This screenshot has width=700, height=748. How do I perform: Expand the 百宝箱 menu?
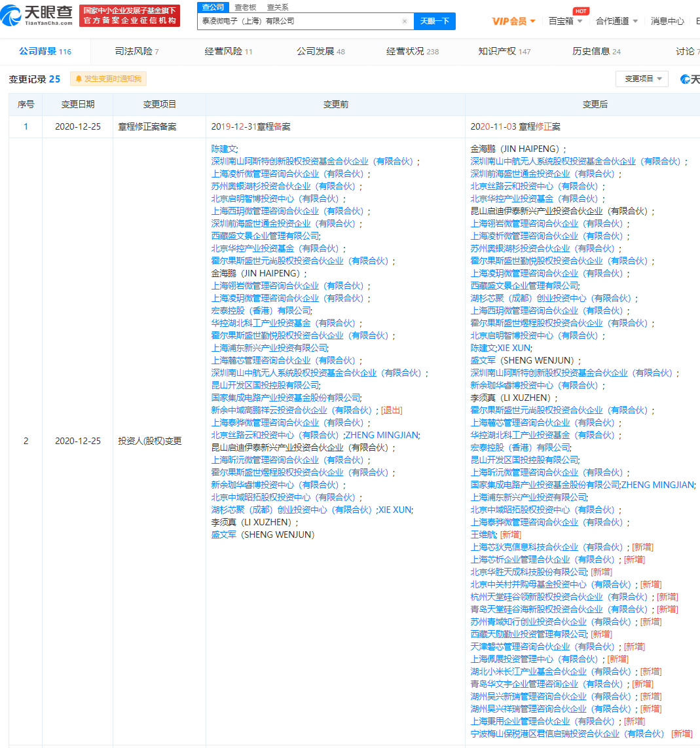tap(566, 21)
